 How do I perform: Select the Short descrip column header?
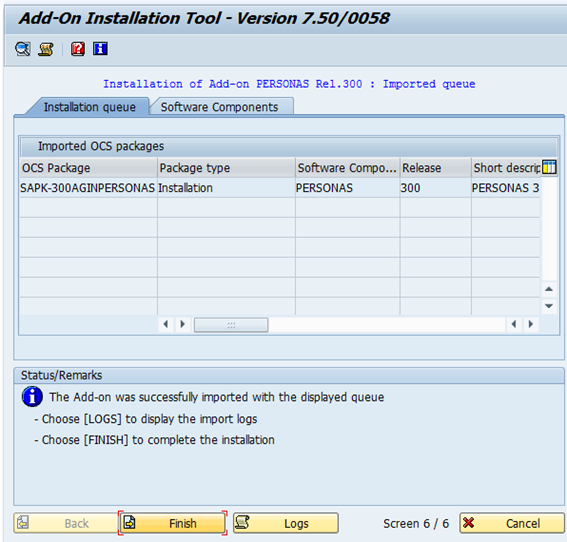click(x=506, y=168)
